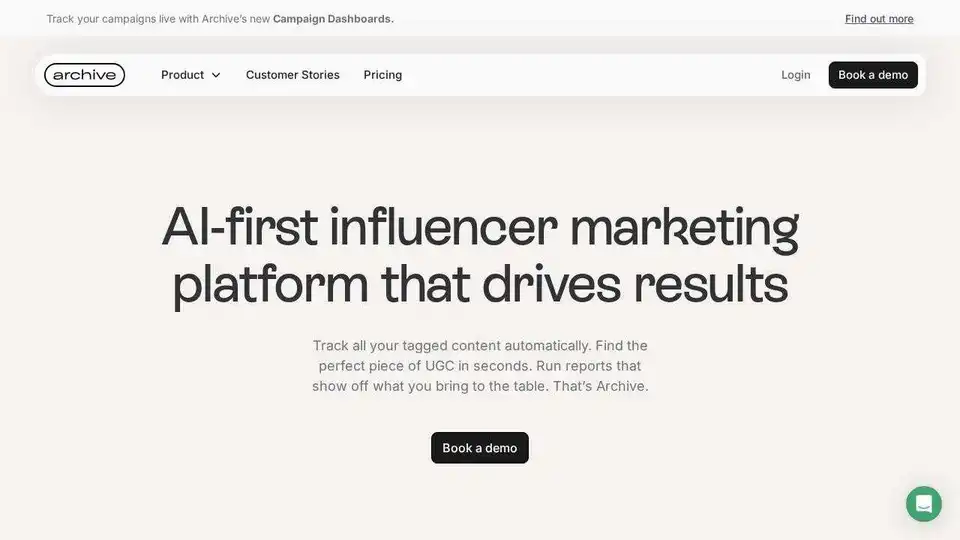
Task: Click the archive logo in the navbar
Action: 84,75
